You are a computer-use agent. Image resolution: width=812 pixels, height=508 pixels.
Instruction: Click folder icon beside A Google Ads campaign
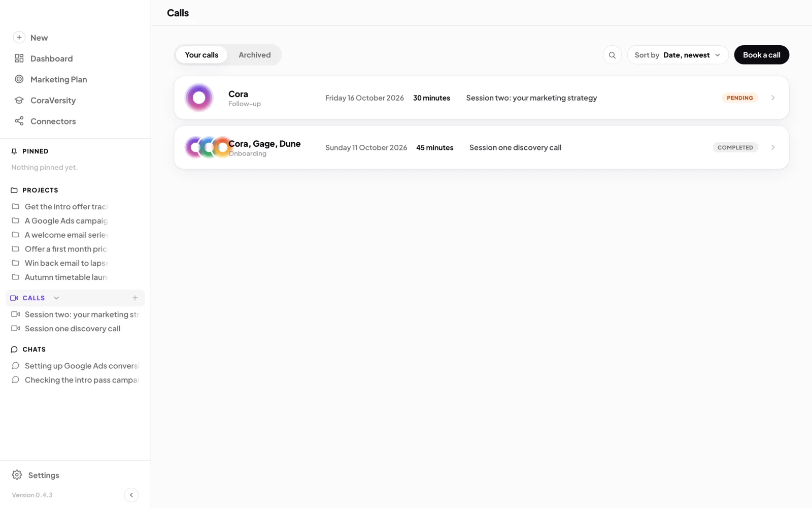coord(16,221)
